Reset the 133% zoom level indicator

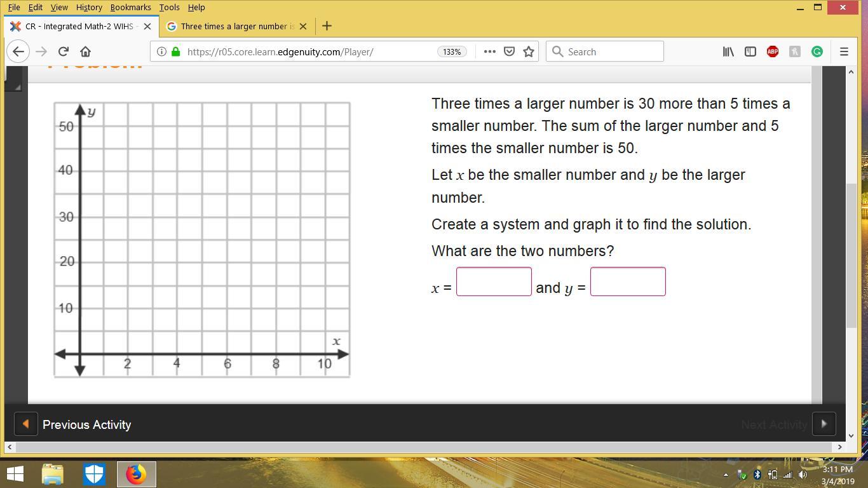(452, 51)
